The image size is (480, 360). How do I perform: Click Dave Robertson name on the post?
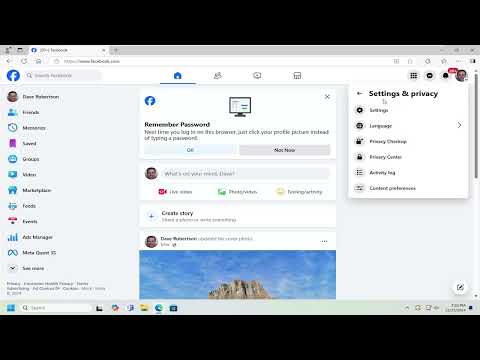(x=179, y=238)
